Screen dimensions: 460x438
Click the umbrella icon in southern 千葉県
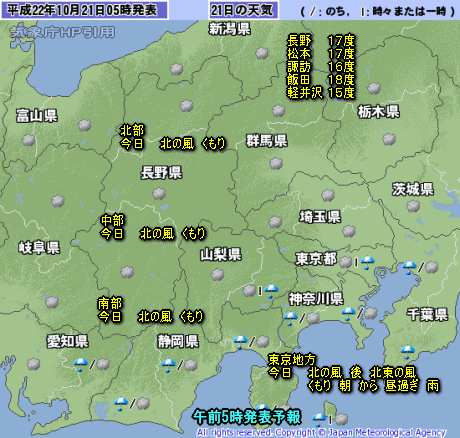(x=407, y=352)
